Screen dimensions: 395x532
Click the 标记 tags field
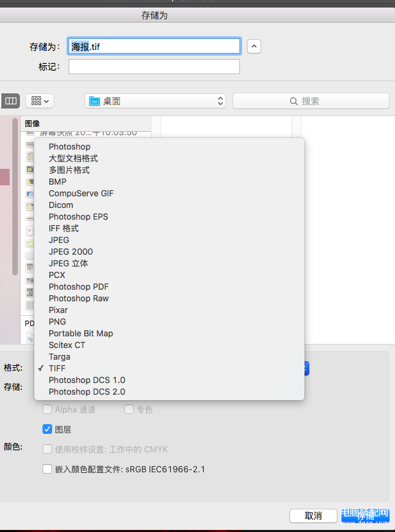(154, 67)
